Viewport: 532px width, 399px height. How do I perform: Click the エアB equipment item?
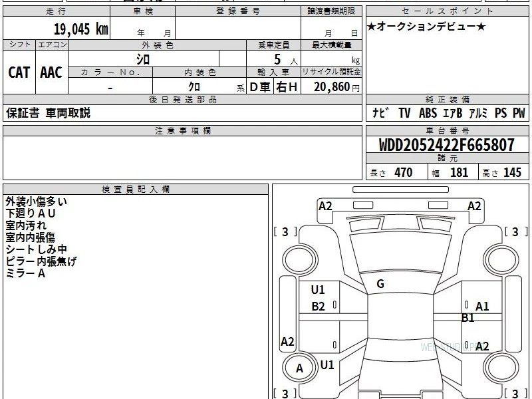pyautogui.click(x=453, y=113)
